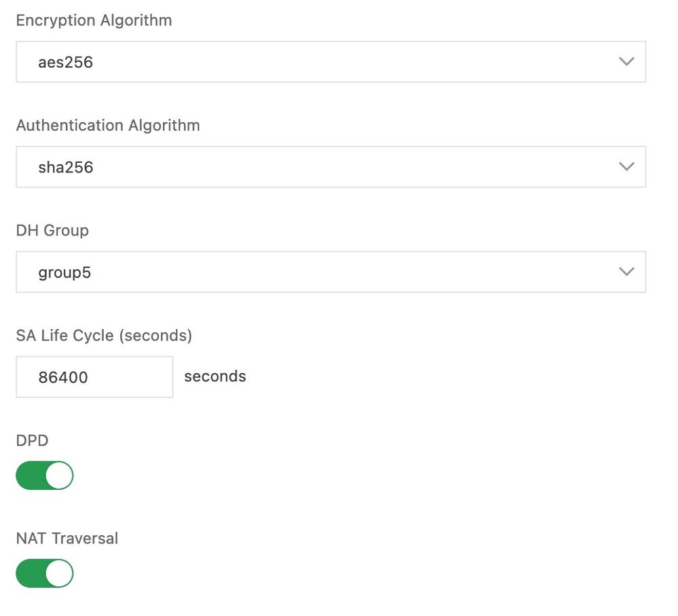678x616 pixels.
Task: Open the Encryption Algorithm dropdown
Action: [331, 62]
